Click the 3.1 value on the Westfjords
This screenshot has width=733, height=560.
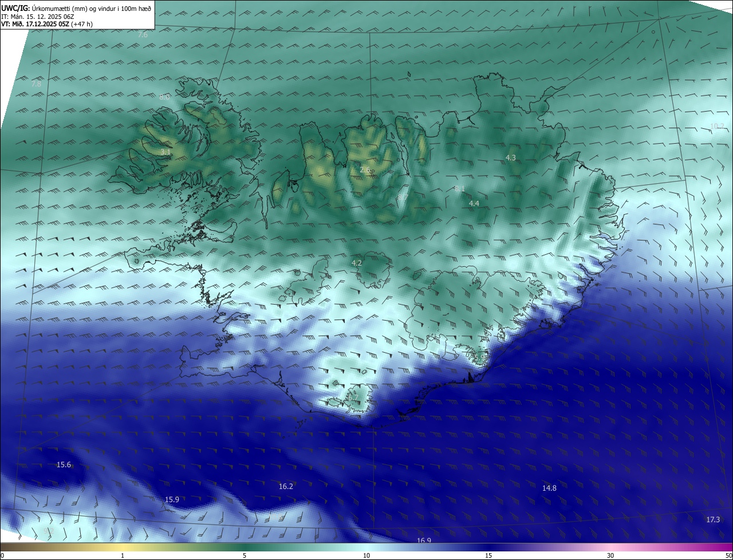165,152
